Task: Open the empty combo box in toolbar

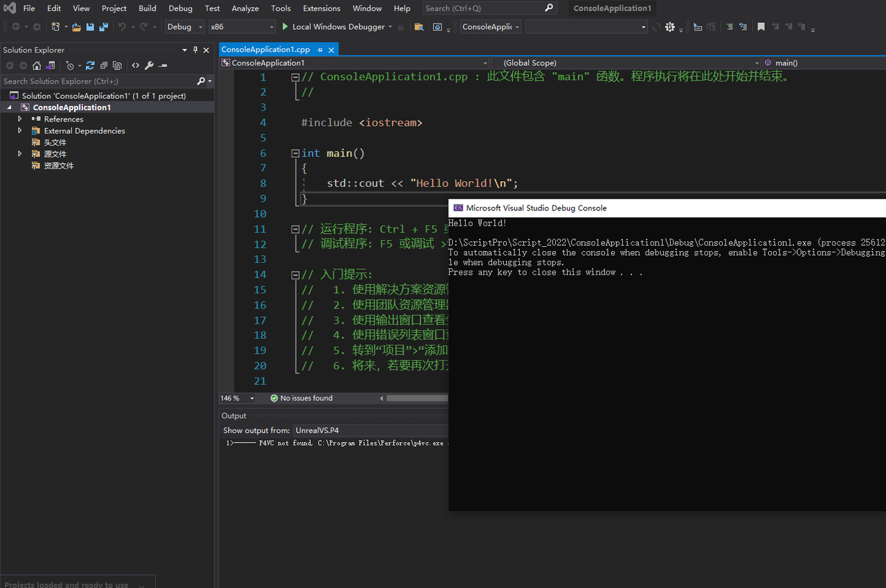Action: tap(586, 27)
